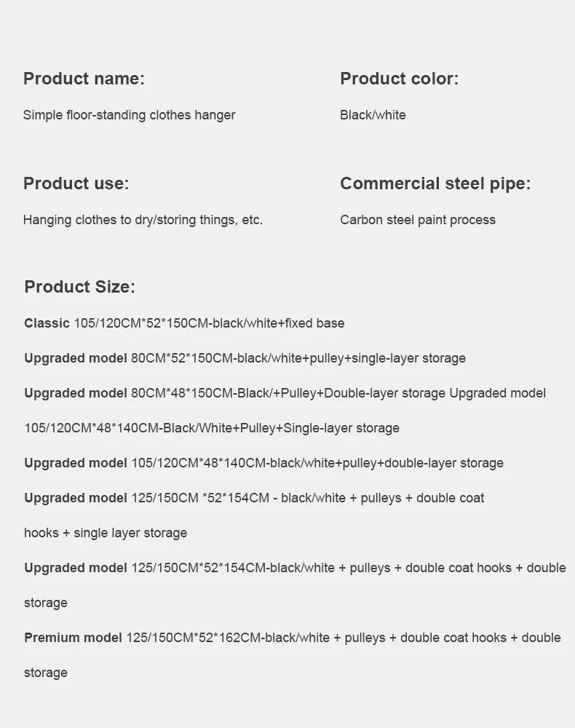Click the 125/150CM*52*162CM premium specification text

click(x=344, y=638)
